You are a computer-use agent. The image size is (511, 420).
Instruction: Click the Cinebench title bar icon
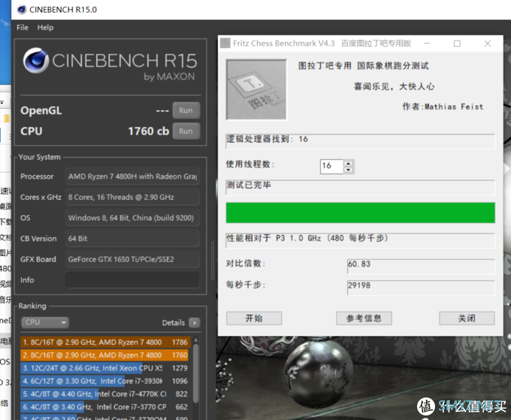click(22, 10)
